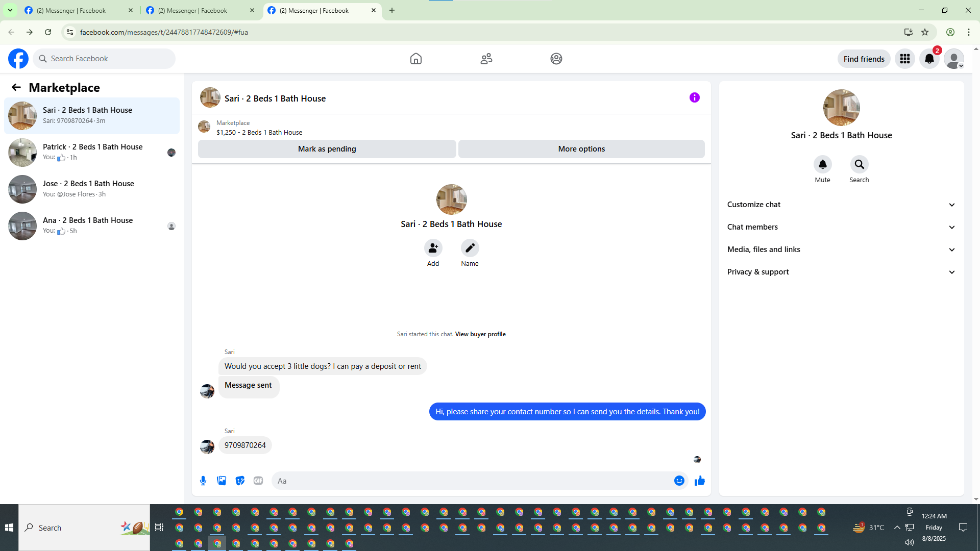This screenshot has height=551, width=980.
Task: Open the Facebook notifications bell
Action: click(x=929, y=59)
